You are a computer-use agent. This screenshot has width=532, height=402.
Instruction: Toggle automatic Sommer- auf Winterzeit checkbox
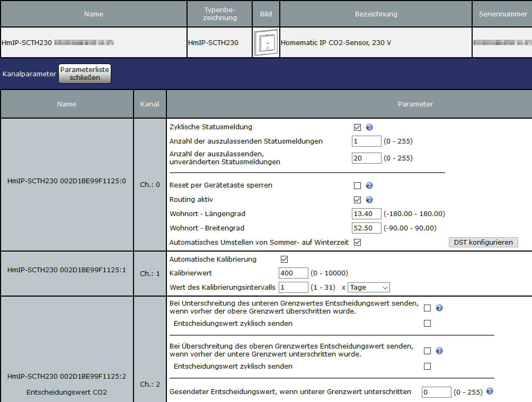(x=357, y=242)
